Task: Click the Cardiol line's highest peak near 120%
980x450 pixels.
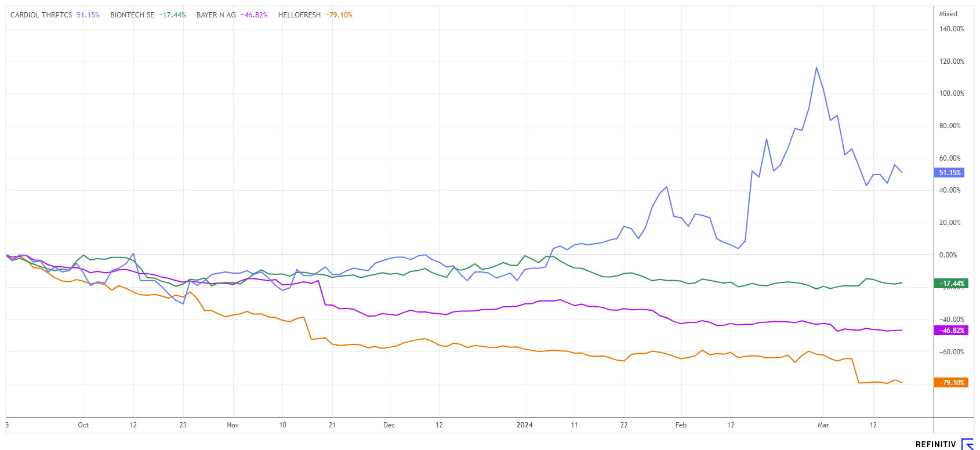Action: tap(816, 67)
